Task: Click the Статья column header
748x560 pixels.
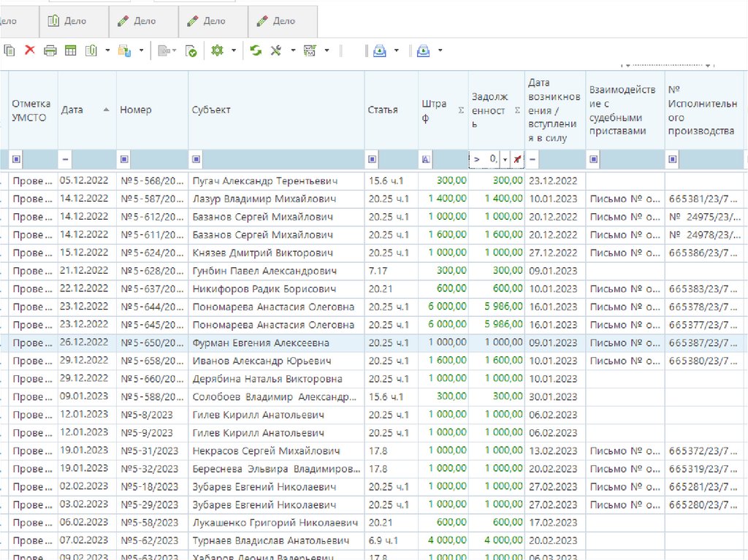Action: point(383,110)
